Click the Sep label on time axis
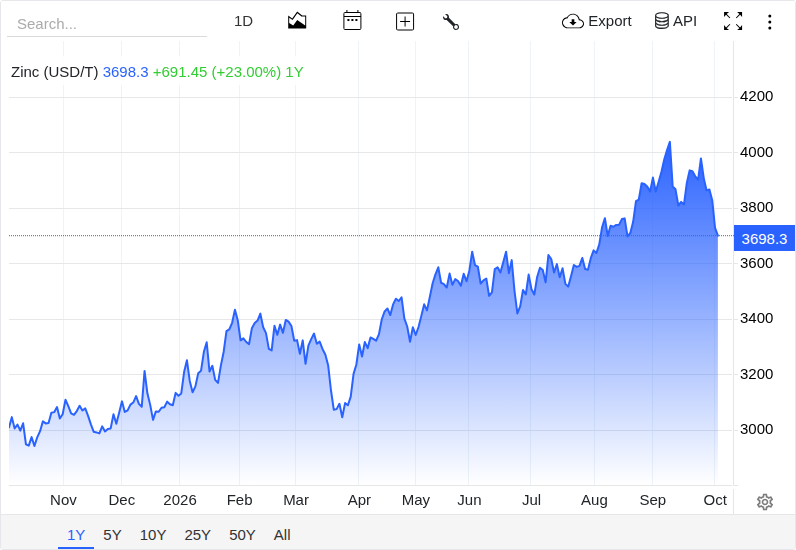 coord(652,500)
